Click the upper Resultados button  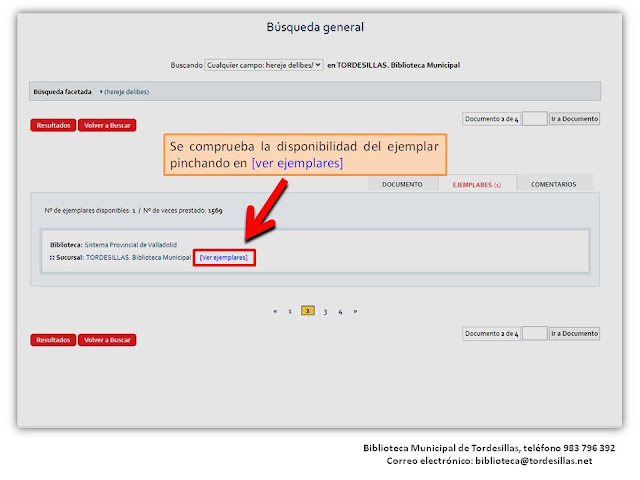click(53, 125)
